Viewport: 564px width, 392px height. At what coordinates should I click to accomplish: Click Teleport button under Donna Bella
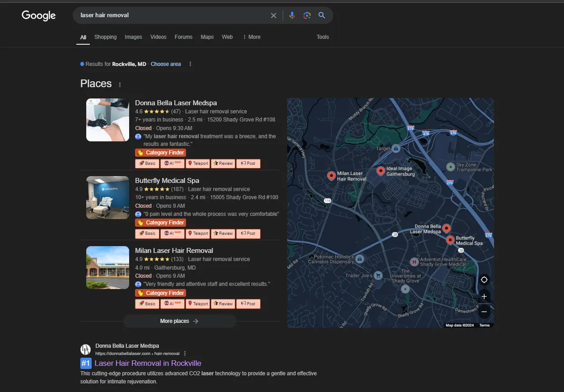coord(198,163)
